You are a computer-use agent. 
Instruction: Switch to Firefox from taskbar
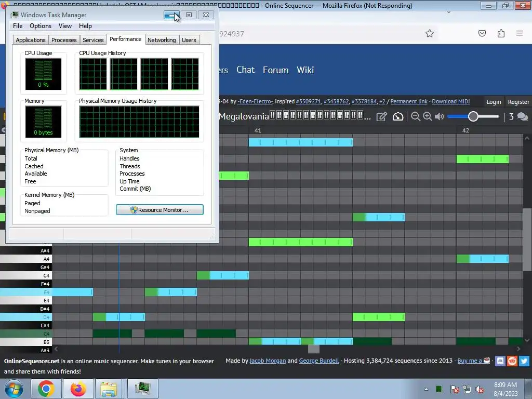point(78,389)
